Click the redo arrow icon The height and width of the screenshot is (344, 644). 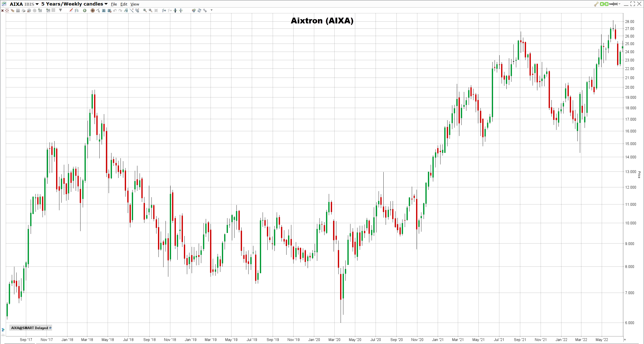pos(120,10)
